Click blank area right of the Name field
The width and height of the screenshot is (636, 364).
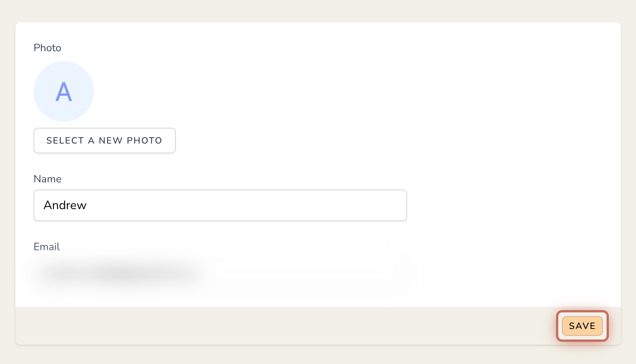(513, 205)
